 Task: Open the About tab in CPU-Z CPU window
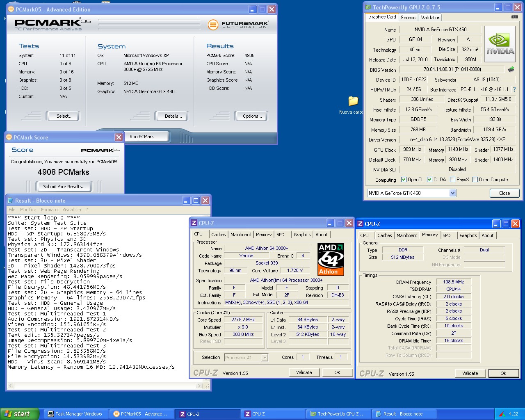click(x=322, y=235)
